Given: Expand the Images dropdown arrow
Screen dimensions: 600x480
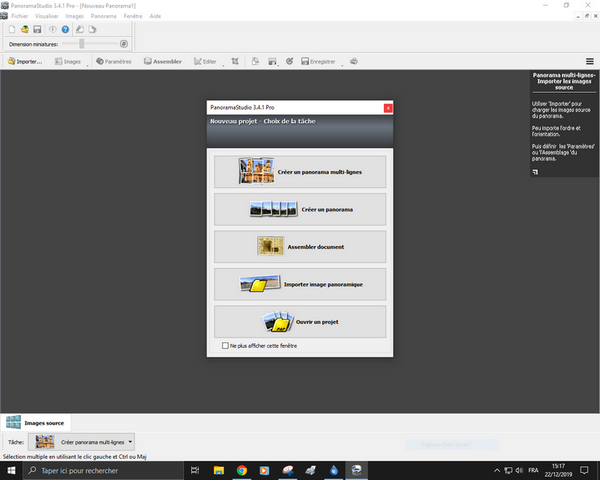Looking at the screenshot, I should [x=88, y=65].
